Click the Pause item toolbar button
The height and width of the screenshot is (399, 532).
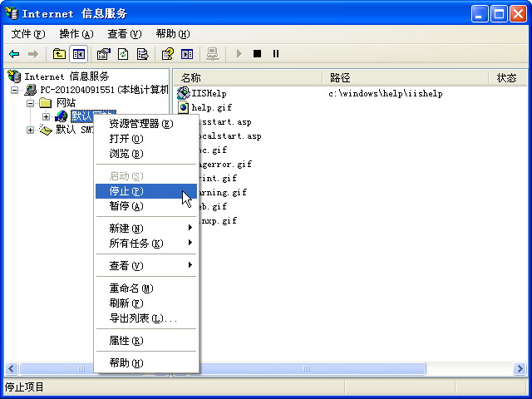point(276,53)
